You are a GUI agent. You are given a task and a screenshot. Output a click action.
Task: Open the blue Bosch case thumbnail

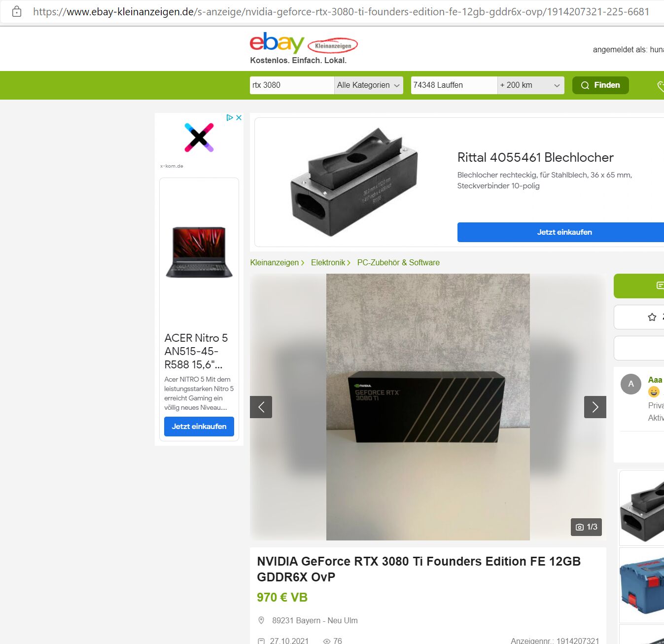point(642,585)
